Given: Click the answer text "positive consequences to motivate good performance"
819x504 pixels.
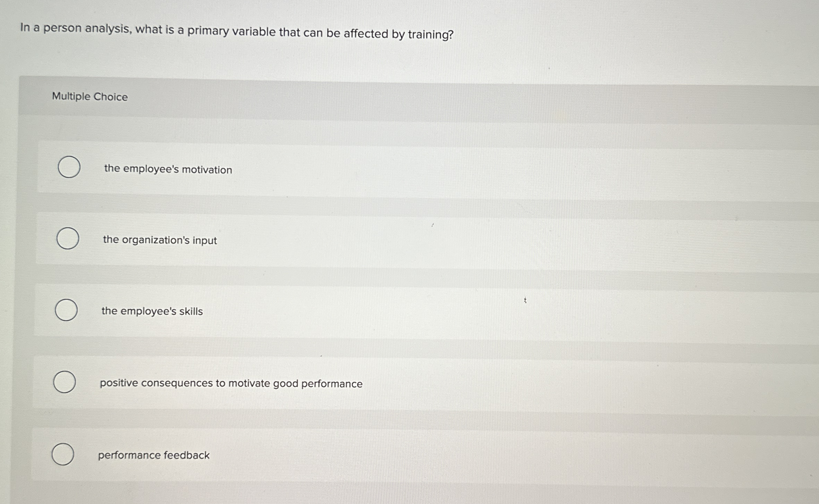Looking at the screenshot, I should [231, 383].
